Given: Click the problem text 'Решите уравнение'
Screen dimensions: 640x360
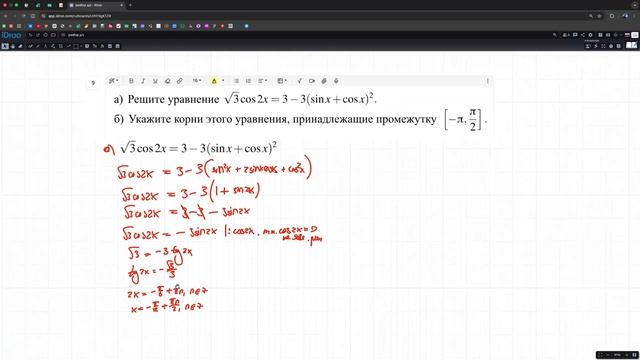Looking at the screenshot, I should (x=173, y=99).
